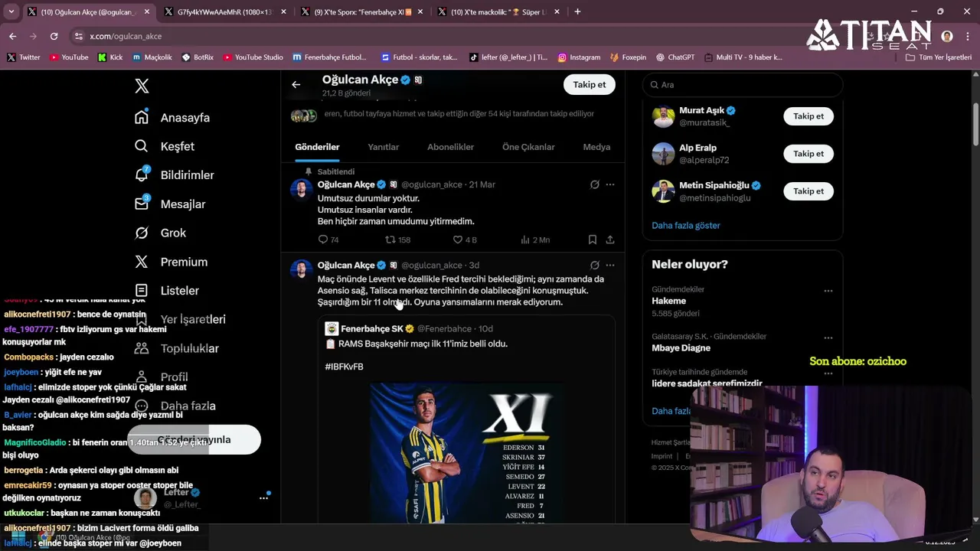The height and width of the screenshot is (551, 980).
Task: Follow Oğulcan Akçe with Takip et
Action: [x=590, y=85]
